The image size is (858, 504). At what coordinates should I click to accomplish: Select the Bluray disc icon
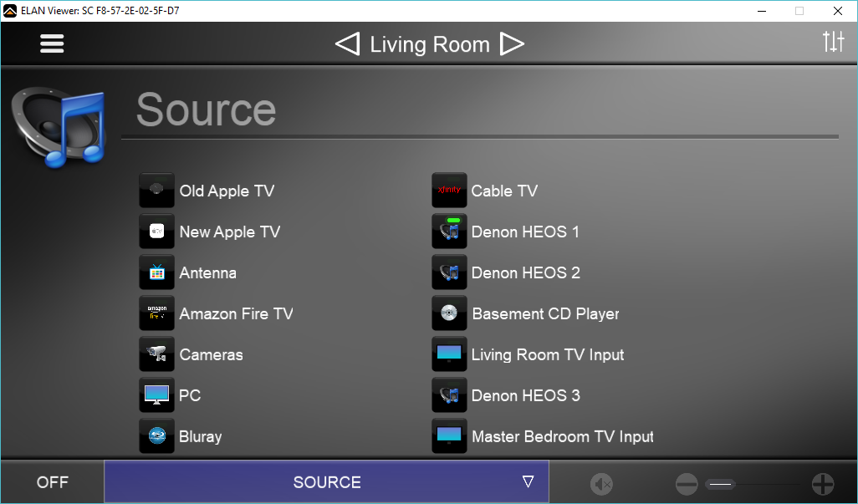click(x=156, y=436)
